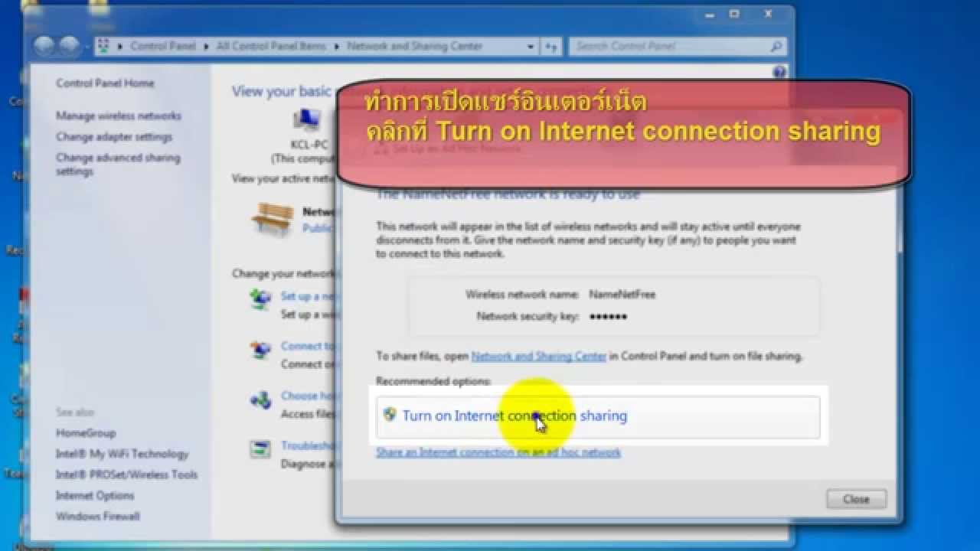This screenshot has width=980, height=551.
Task: Open Windows Firewall link
Action: point(98,516)
